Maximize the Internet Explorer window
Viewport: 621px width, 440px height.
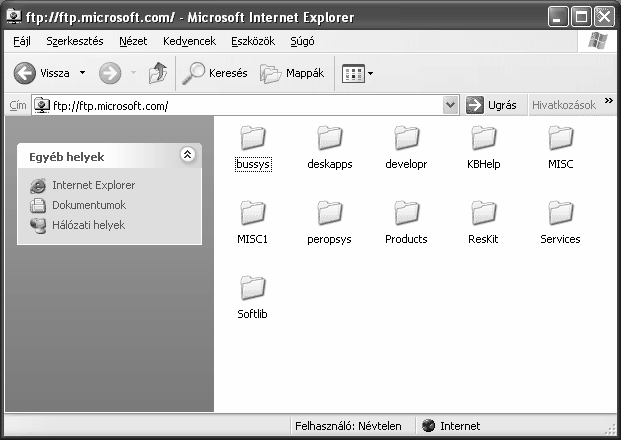(x=581, y=17)
